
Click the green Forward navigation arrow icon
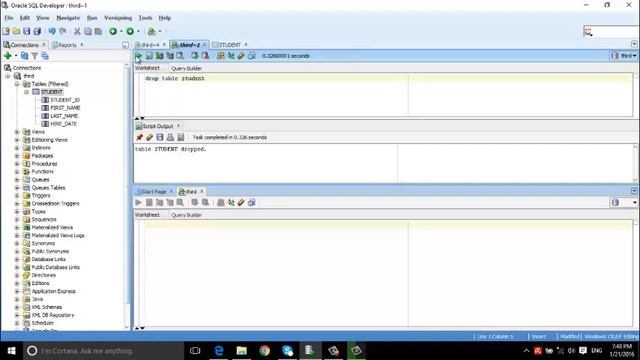130,31
